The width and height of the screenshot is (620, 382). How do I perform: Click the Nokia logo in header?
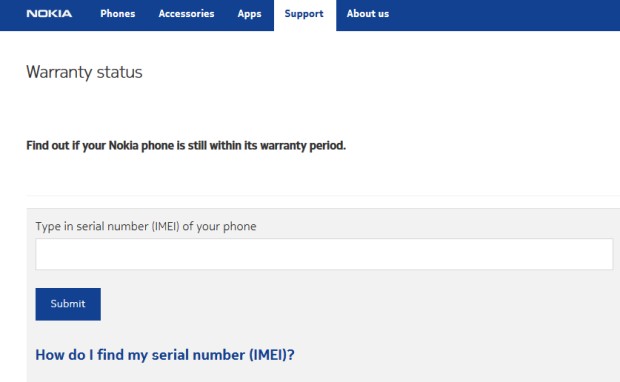(x=49, y=14)
